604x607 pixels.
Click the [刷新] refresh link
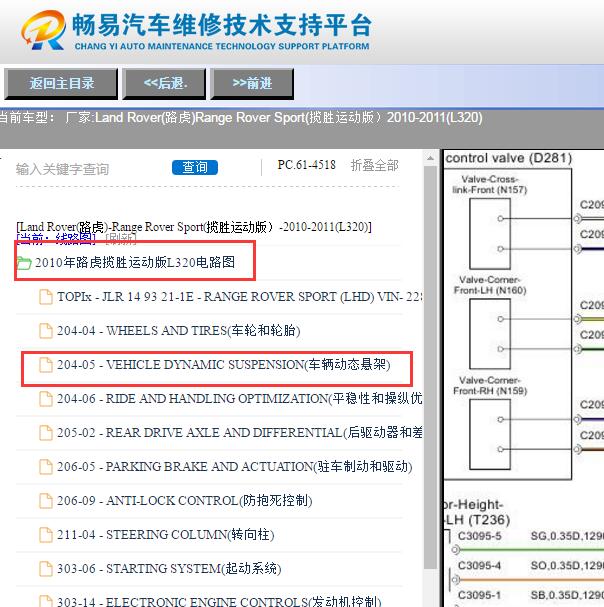point(121,239)
